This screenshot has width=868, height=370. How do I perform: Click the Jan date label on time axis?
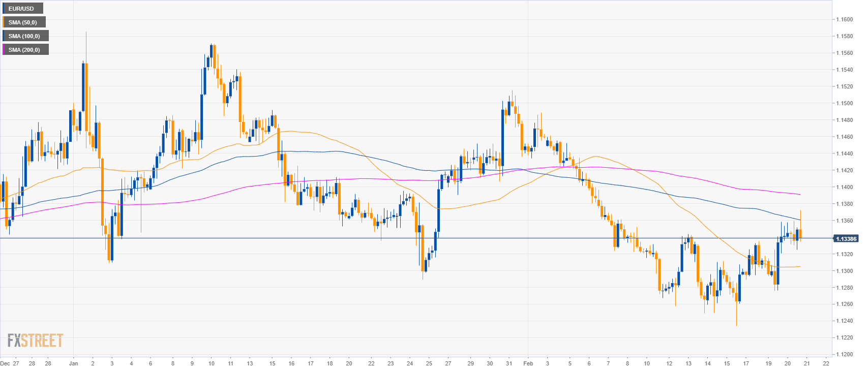pyautogui.click(x=74, y=363)
